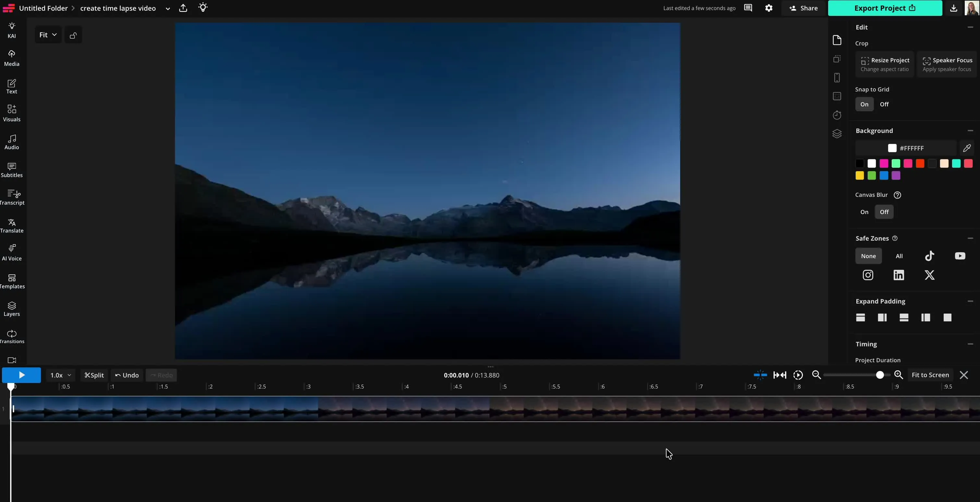Click Speaker Focus button
The image size is (980, 502).
(x=947, y=64)
